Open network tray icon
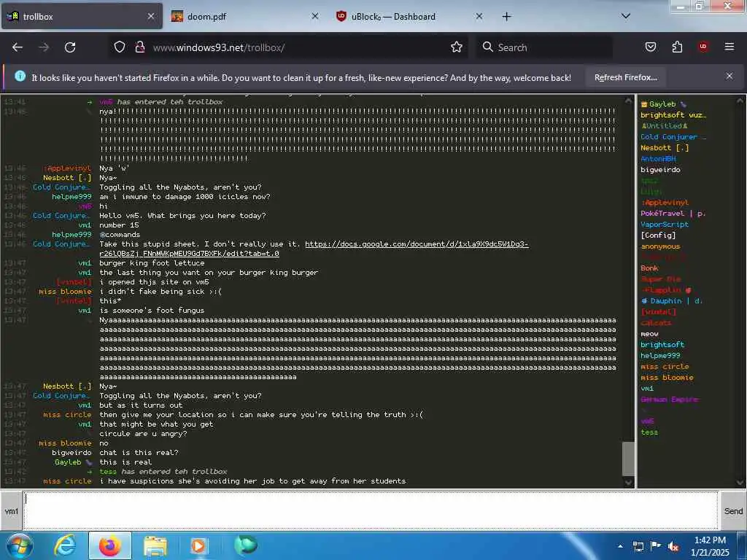This screenshot has height=560, width=747. [x=638, y=547]
